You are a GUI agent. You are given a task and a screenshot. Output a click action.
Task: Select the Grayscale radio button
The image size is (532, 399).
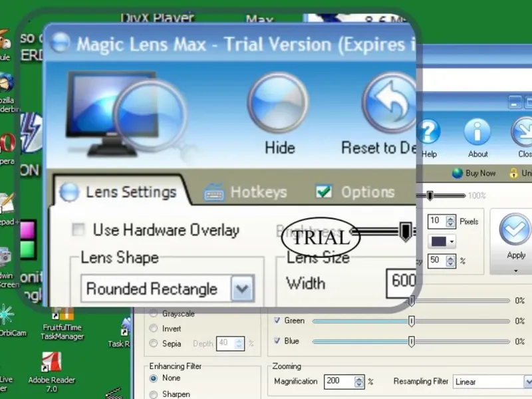coord(154,313)
